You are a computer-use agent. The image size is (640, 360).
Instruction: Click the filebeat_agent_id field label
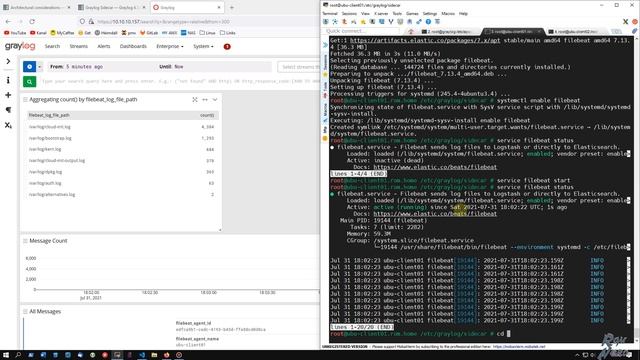193,323
